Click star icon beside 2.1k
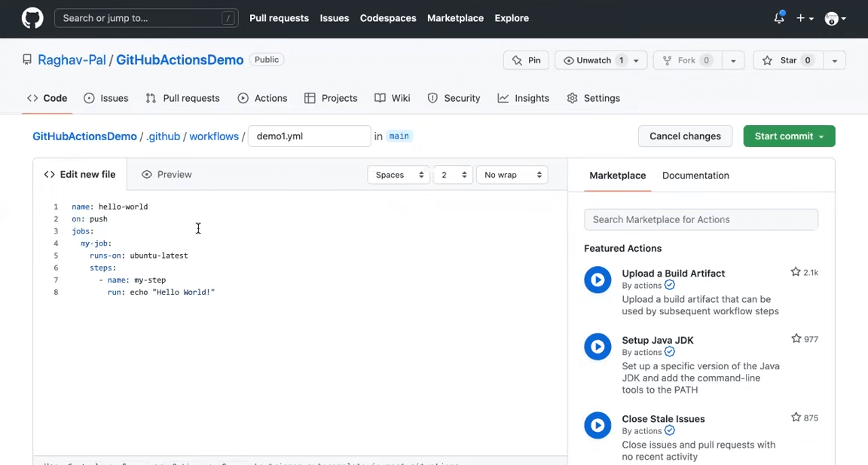Viewport: 868px width, 465px height. point(796,272)
